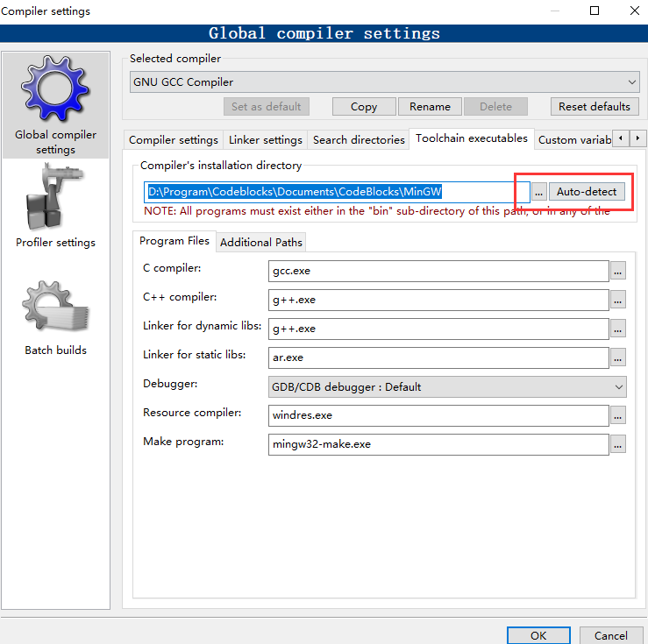
Task: Browse for static libs linker executable
Action: tap(618, 357)
